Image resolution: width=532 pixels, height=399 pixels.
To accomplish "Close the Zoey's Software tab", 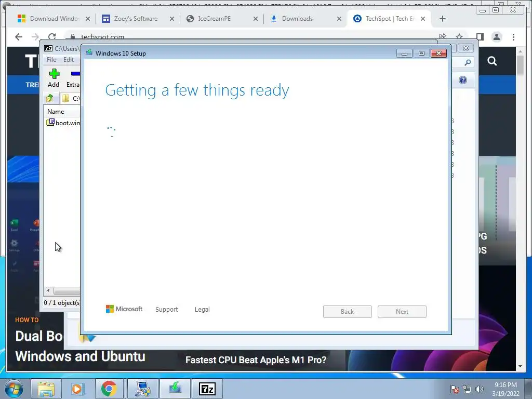I will pos(172,19).
